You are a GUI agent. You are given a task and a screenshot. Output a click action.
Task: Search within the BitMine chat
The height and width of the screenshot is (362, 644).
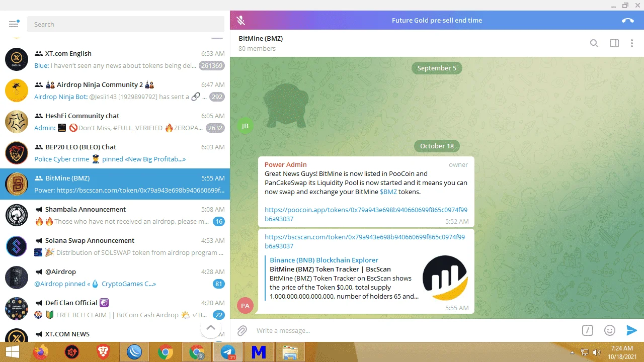[x=594, y=43]
